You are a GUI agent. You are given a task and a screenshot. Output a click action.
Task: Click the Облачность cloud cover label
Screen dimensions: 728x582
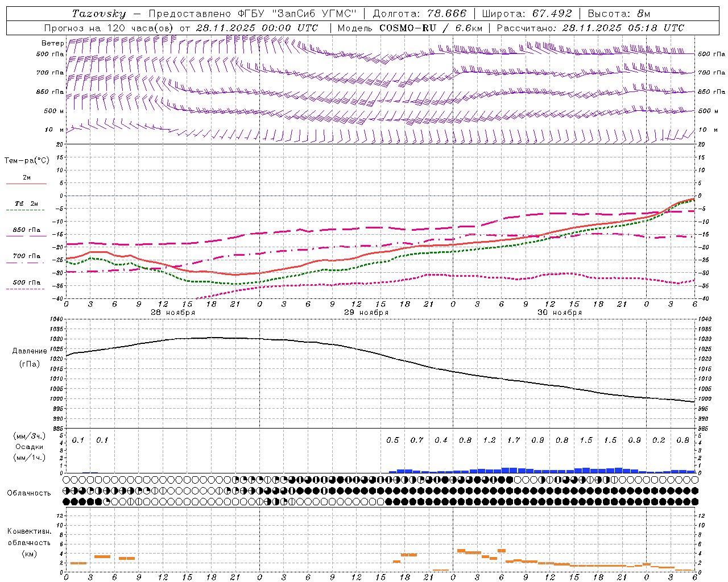tap(29, 493)
